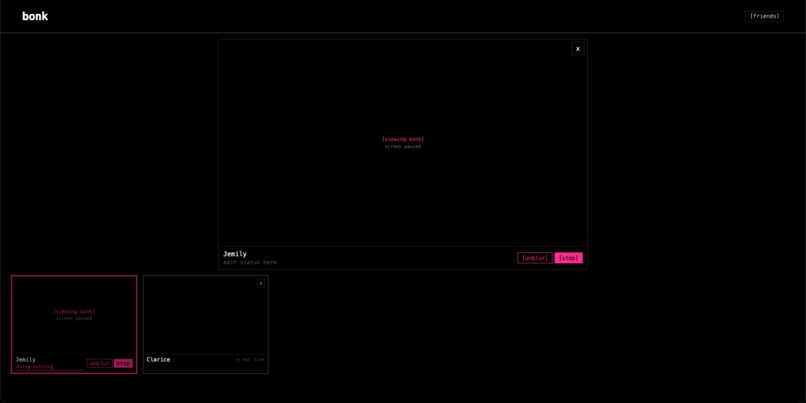
Task: Click stop on the small Jemily card
Action: (123, 363)
